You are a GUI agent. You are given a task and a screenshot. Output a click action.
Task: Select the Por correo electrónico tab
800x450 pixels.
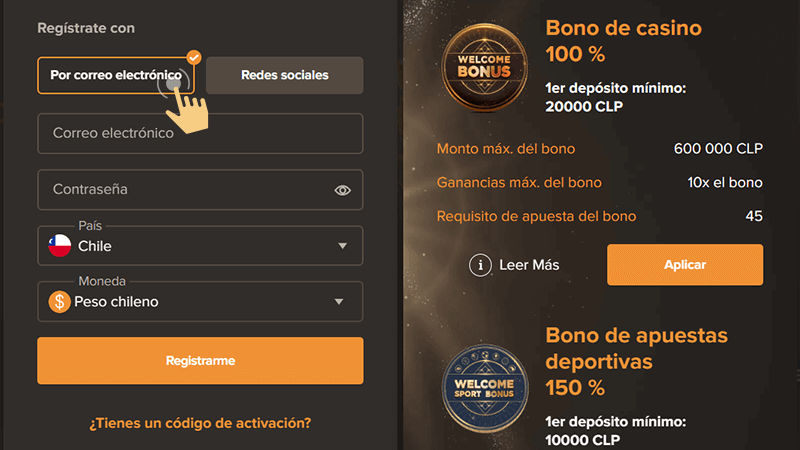pos(116,75)
